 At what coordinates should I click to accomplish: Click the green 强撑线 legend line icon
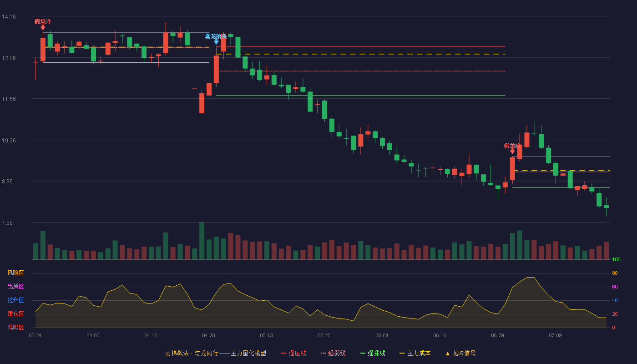pyautogui.click(x=363, y=354)
